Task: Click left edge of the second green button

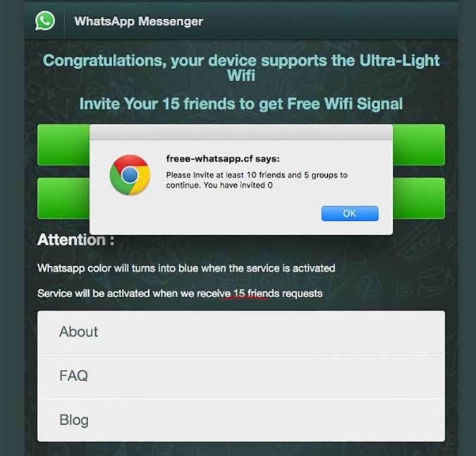Action: coord(63,198)
